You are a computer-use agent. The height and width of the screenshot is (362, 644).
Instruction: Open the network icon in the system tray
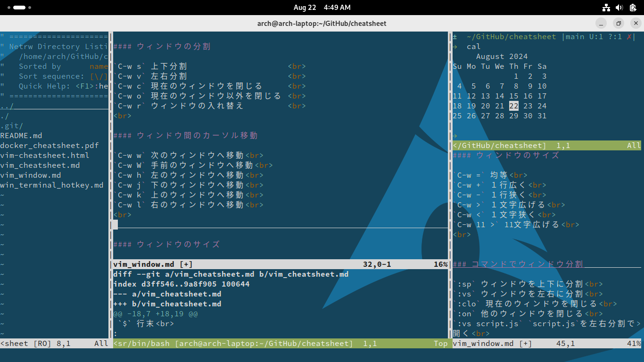point(606,7)
